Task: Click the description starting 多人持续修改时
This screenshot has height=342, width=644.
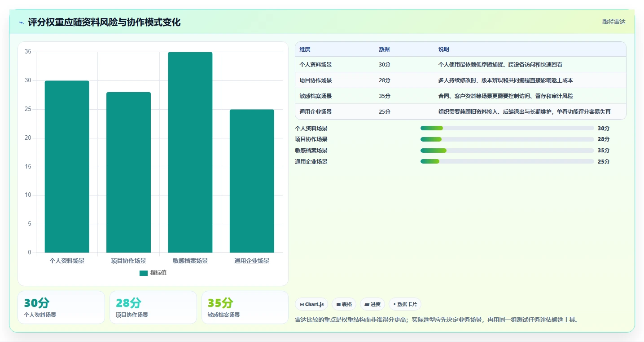Action: [506, 80]
